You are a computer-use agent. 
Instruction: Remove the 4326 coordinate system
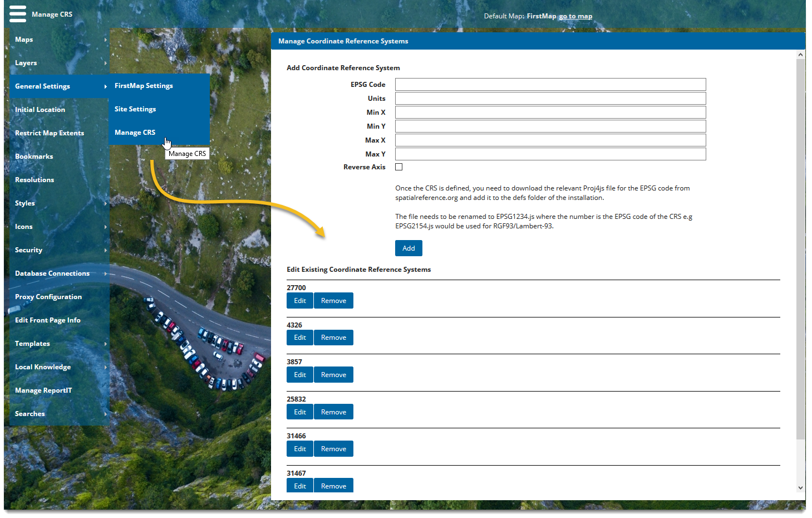coord(333,338)
